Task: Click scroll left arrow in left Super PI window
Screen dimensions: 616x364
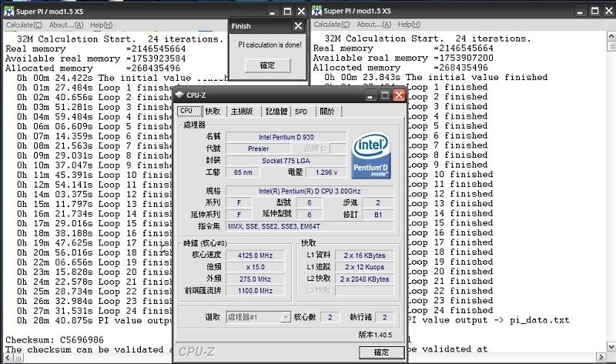Action: tap(8, 358)
